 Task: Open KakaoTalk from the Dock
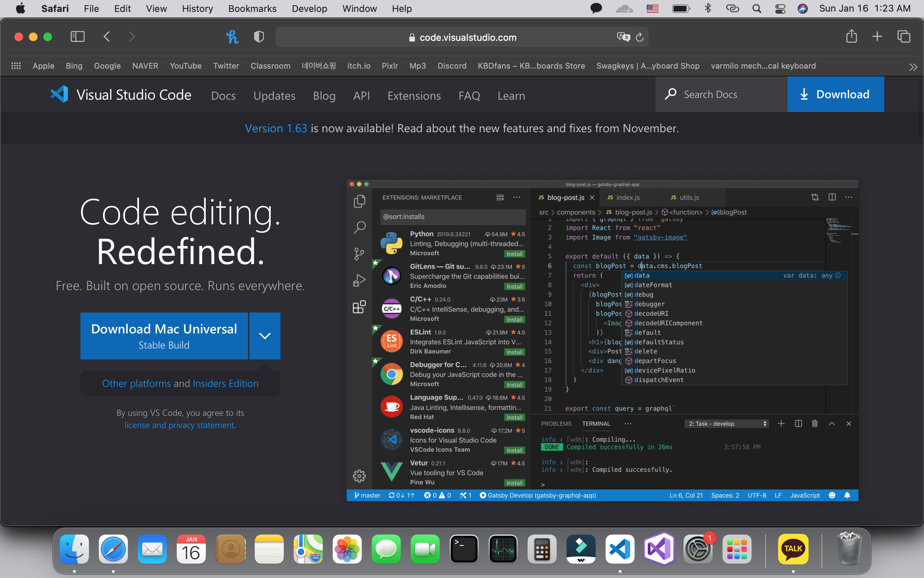coord(793,549)
